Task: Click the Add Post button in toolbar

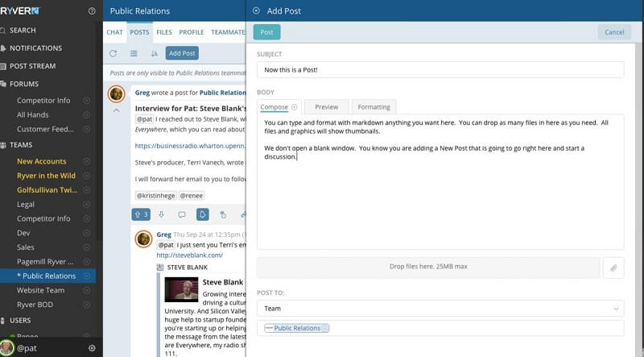Action: pyautogui.click(x=182, y=53)
